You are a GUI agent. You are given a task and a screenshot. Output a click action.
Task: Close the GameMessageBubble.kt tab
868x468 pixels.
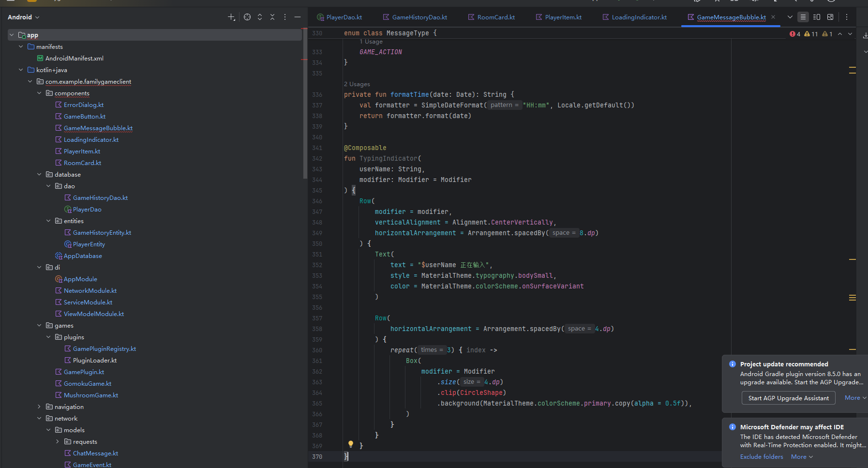pos(773,17)
